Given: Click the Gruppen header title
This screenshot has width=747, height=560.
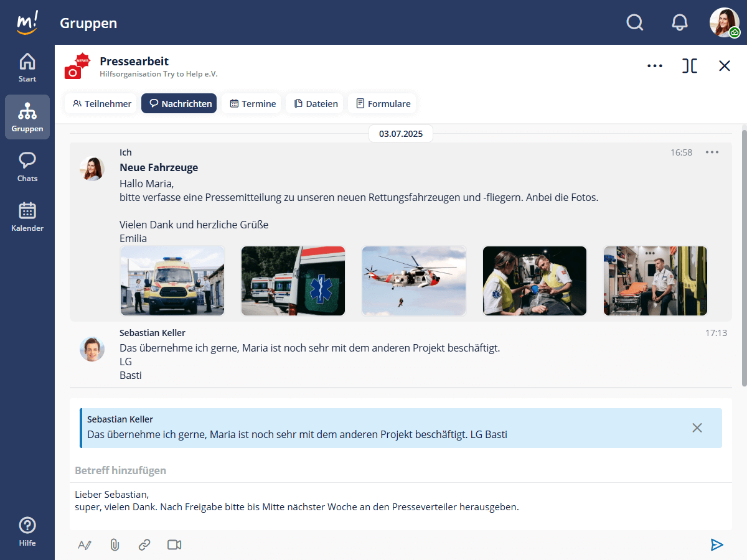Looking at the screenshot, I should pos(88,23).
